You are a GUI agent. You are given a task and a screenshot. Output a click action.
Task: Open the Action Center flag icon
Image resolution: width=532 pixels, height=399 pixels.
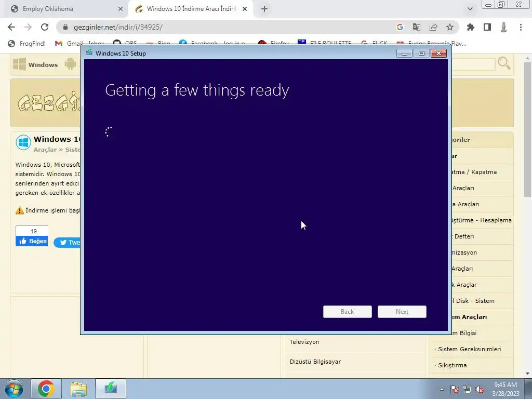click(x=454, y=389)
